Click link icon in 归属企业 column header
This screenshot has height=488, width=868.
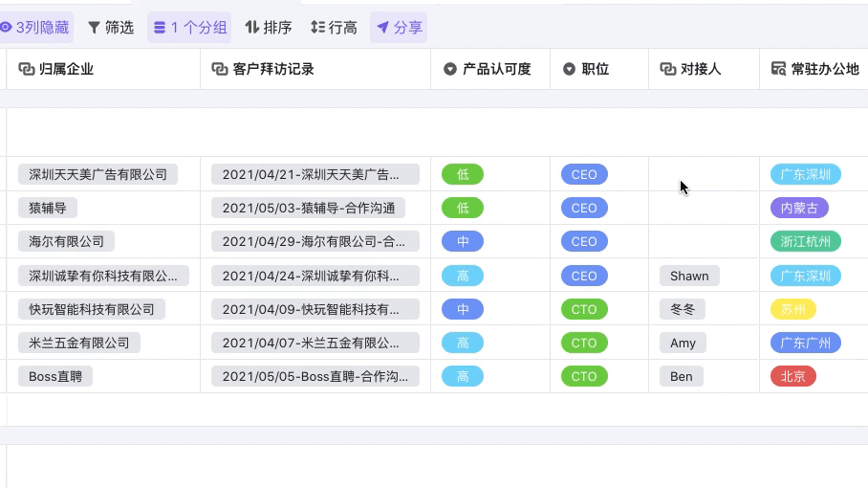[x=27, y=69]
